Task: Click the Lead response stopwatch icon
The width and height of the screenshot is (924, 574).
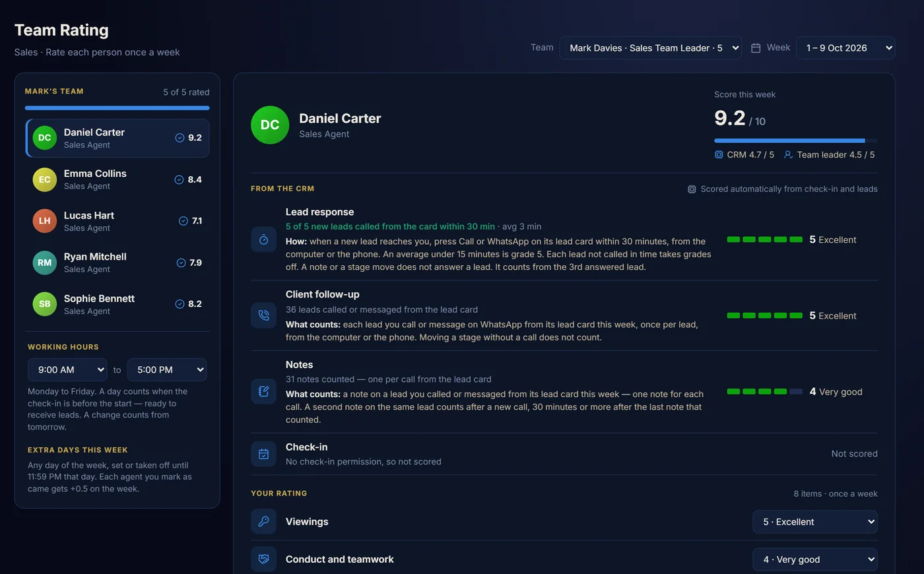Action: click(x=263, y=239)
